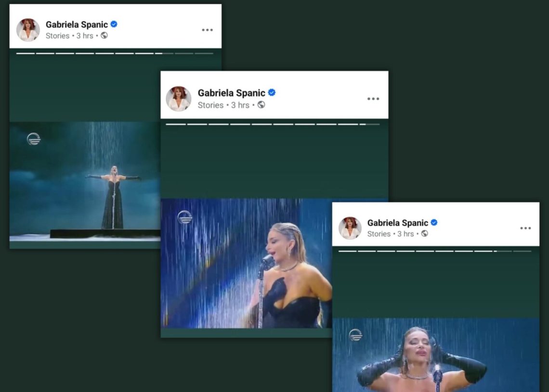This screenshot has width=549, height=392.
Task: Click the blue verified badge in the middle story
Action: click(272, 92)
